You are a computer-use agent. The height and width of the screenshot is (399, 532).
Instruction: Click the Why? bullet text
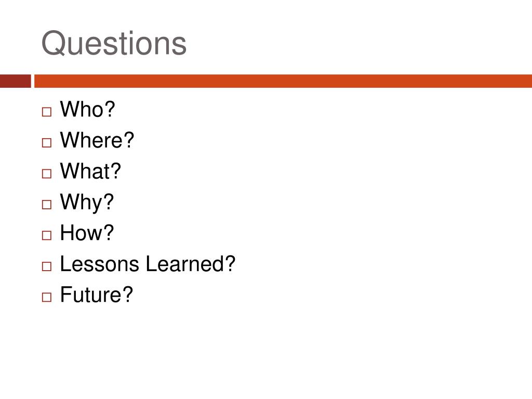87,203
